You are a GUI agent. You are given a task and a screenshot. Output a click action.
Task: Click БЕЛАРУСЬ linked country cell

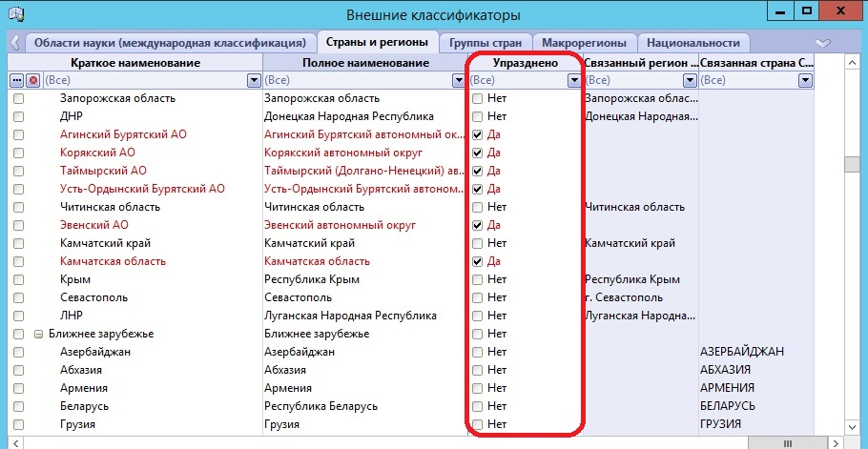(728, 406)
